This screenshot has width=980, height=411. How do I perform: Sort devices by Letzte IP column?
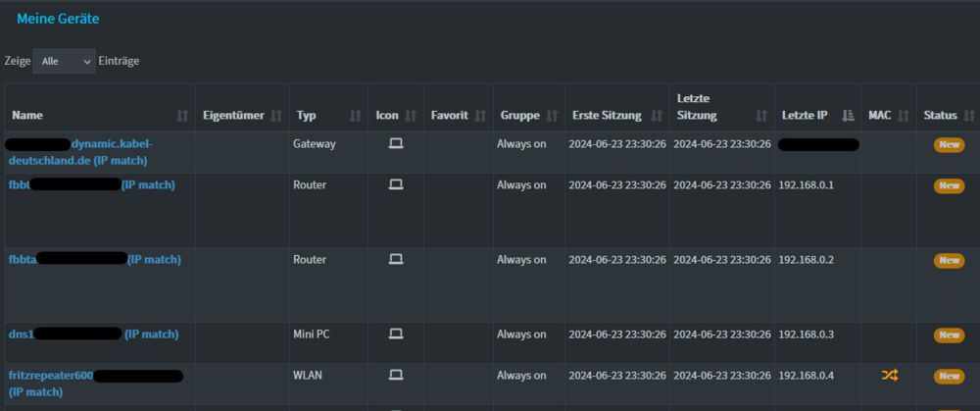(848, 116)
